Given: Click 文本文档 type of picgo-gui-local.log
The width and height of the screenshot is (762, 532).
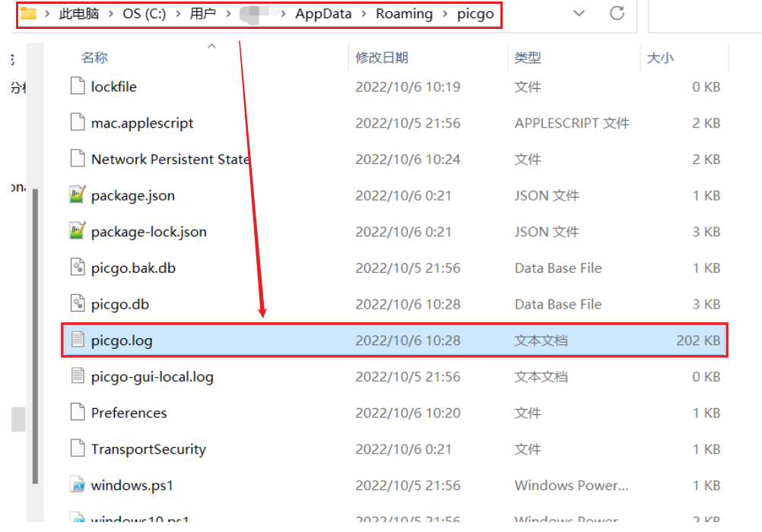Looking at the screenshot, I should 541,376.
